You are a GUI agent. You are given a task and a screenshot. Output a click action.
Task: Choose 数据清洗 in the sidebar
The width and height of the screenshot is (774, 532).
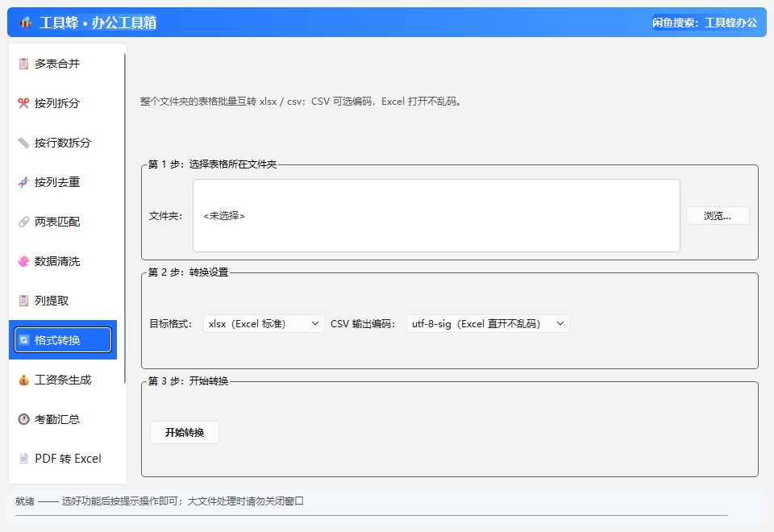63,261
